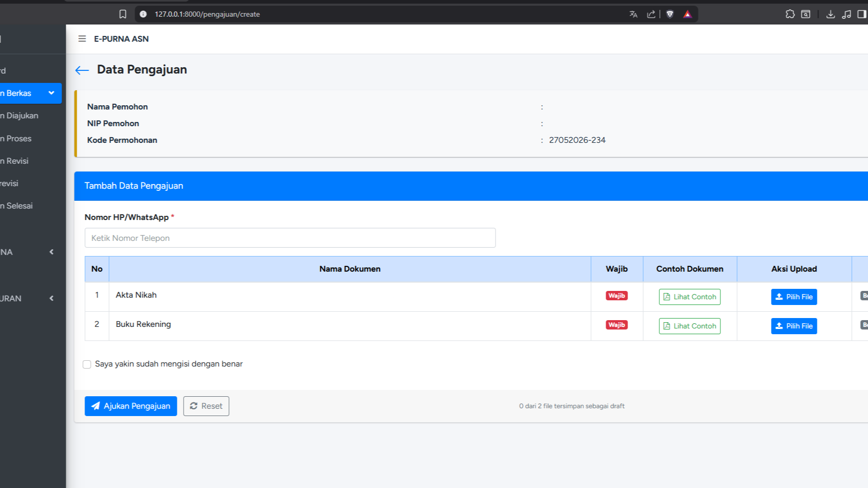Click the browser address bar URL
The height and width of the screenshot is (488, 868).
tap(207, 14)
